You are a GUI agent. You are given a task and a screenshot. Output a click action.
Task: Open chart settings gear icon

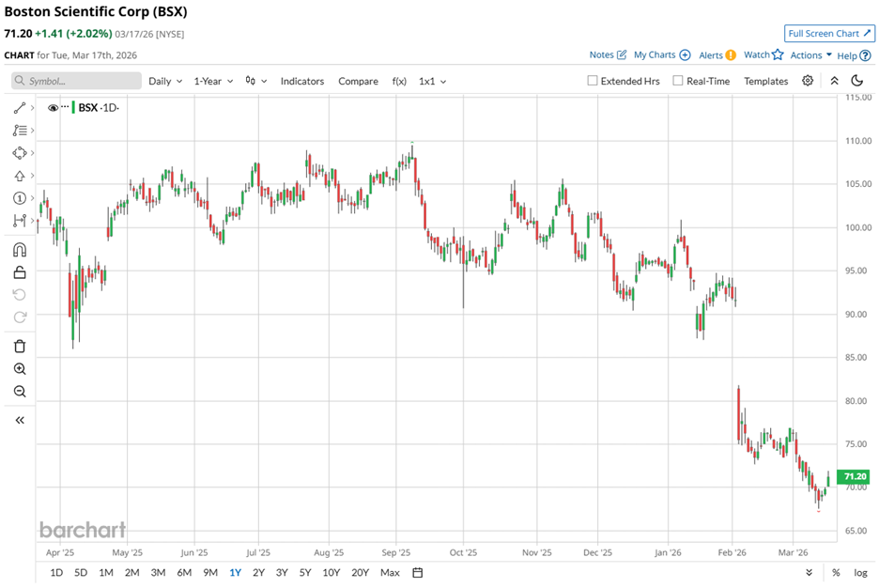coord(808,81)
